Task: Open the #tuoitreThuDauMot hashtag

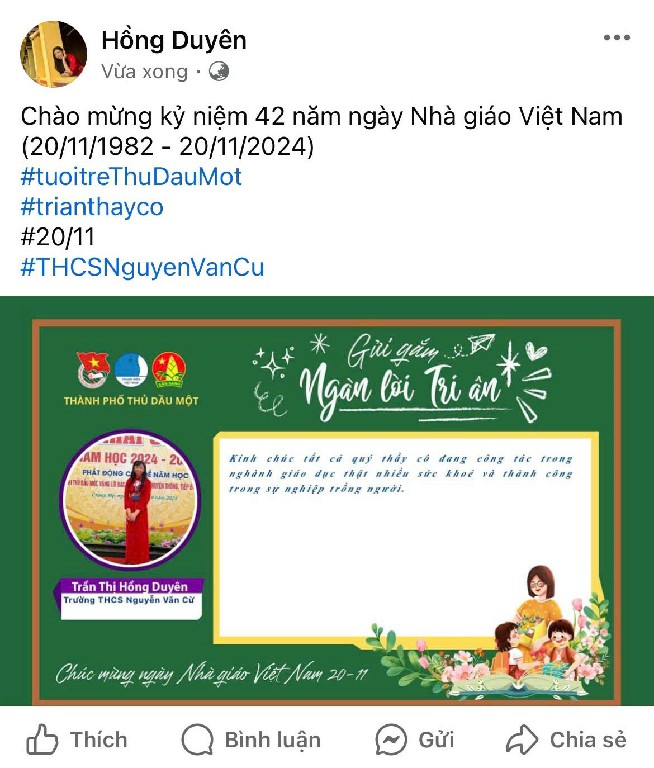Action: [x=131, y=177]
